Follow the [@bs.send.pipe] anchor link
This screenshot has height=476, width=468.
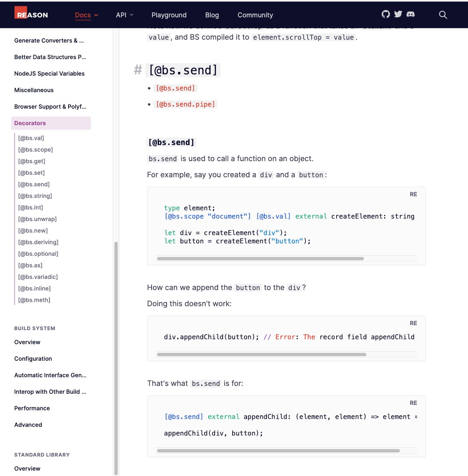185,104
